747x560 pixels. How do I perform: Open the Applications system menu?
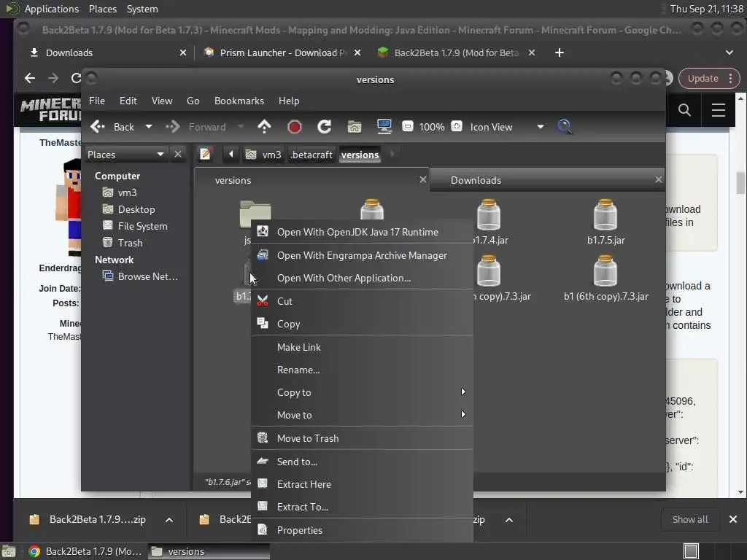52,9
